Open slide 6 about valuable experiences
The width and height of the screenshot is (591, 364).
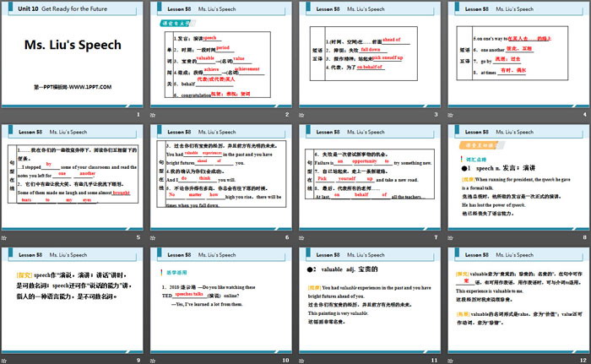[220, 181]
